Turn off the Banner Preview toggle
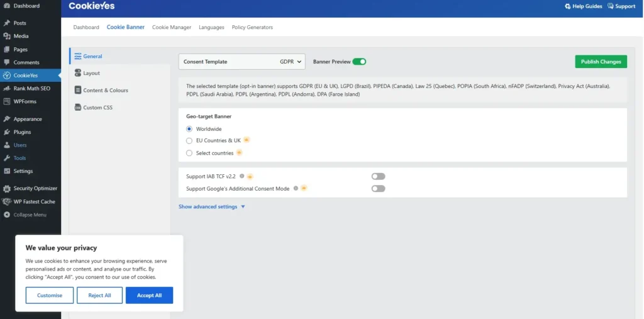 coord(359,62)
